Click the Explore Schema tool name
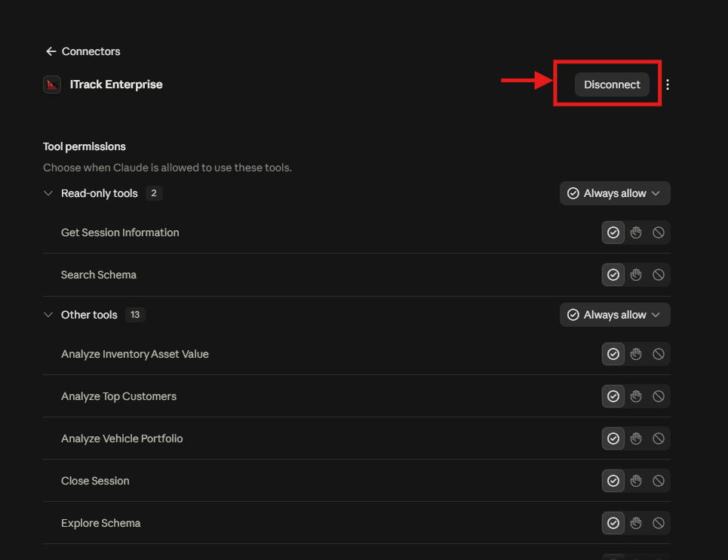The image size is (728, 560). tap(101, 523)
